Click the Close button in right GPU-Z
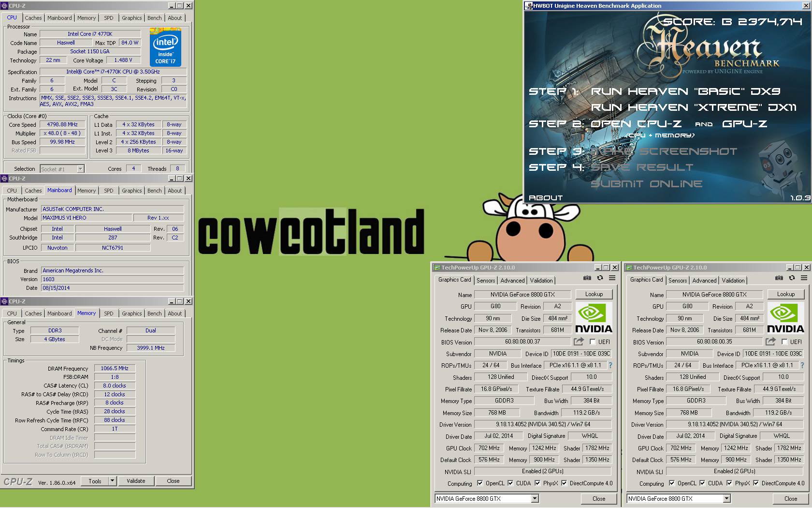This screenshot has height=508, width=812. coord(791,499)
